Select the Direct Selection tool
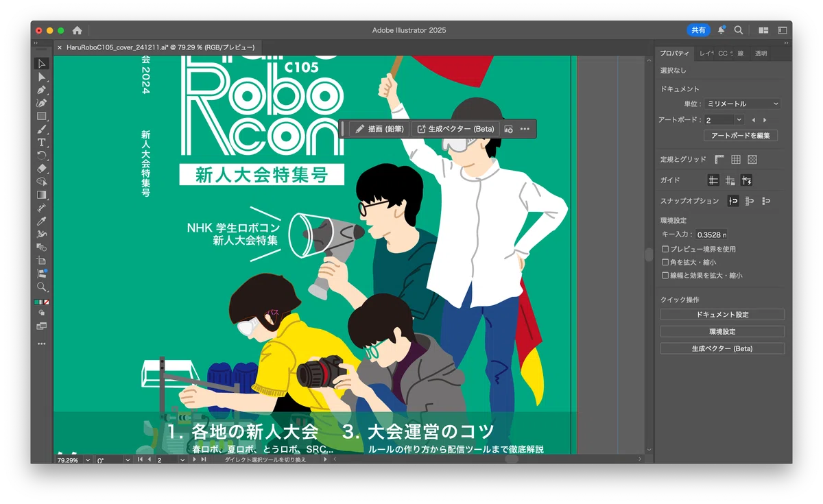 pos(42,77)
